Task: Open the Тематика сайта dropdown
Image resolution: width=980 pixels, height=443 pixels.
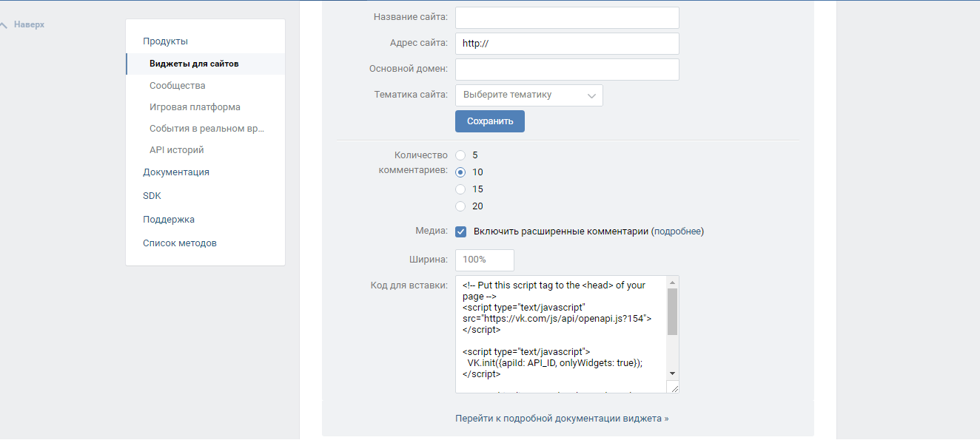Action: coord(528,95)
